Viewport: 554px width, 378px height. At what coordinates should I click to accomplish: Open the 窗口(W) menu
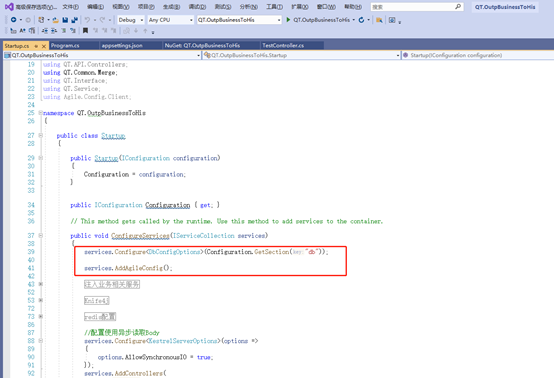[326, 7]
